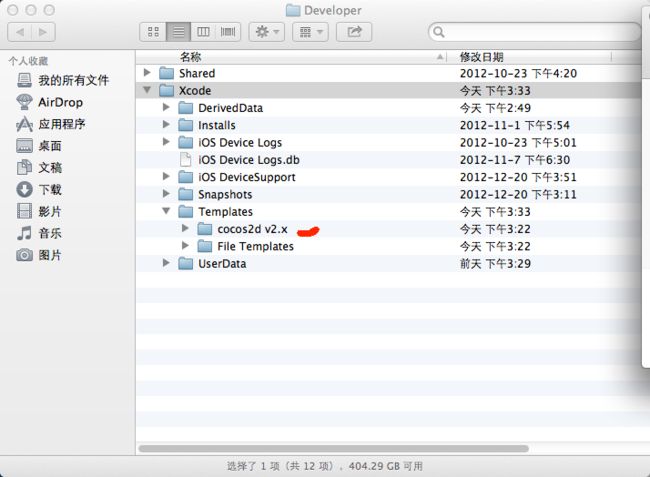650x477 pixels.
Task: Select the Snapshots folder icon
Action: point(186,194)
